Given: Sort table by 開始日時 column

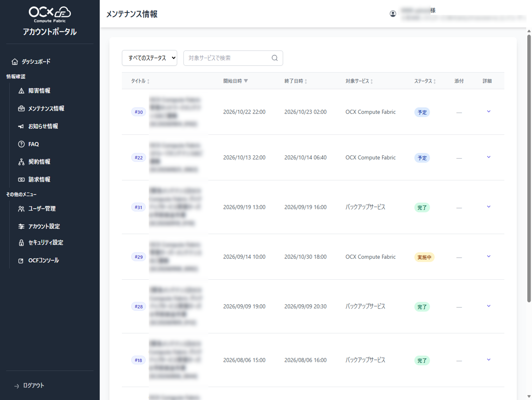Looking at the screenshot, I should tap(235, 81).
